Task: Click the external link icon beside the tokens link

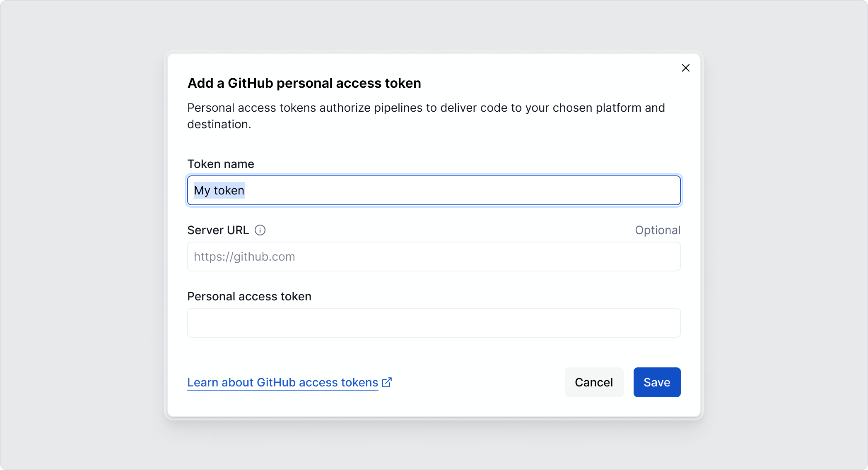Action: [x=387, y=382]
